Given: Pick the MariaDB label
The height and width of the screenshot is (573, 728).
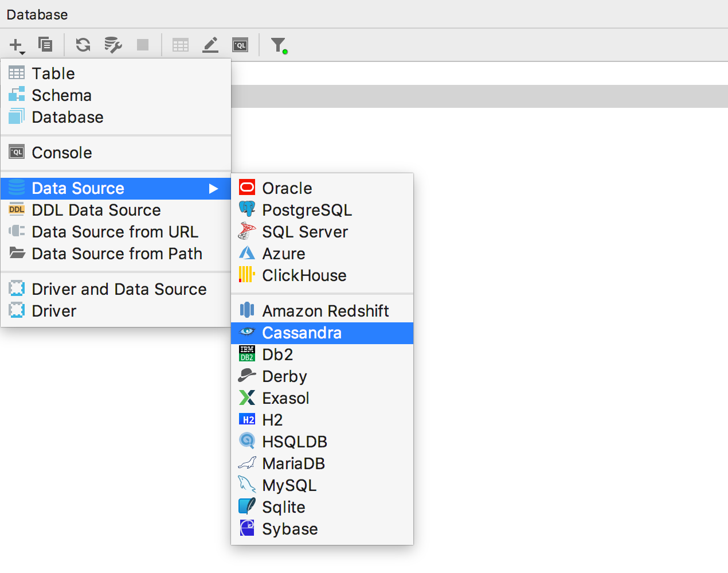Looking at the screenshot, I should pos(293,463).
